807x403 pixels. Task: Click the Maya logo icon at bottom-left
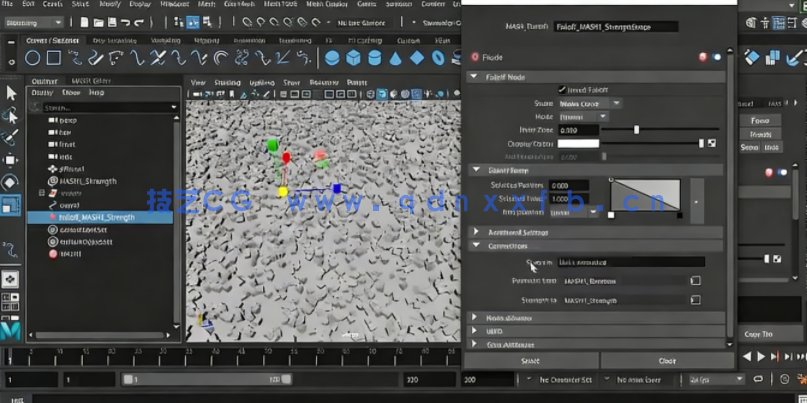10,329
